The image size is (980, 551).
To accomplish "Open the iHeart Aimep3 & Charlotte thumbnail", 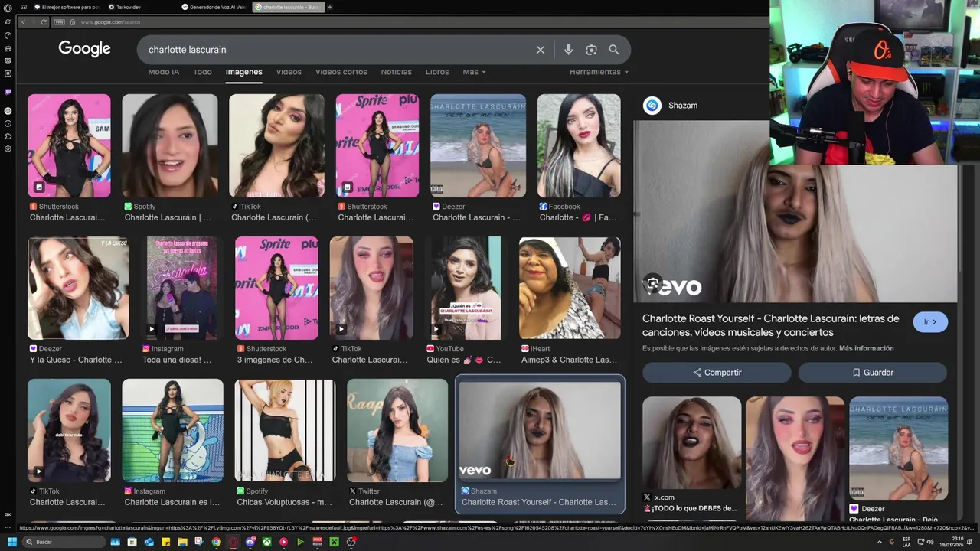I will pyautogui.click(x=570, y=288).
